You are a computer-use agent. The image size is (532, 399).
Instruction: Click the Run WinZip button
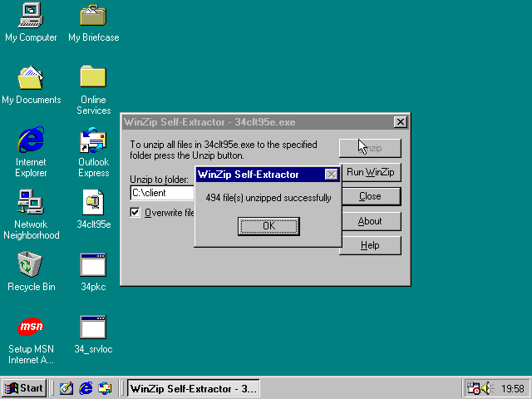[370, 172]
